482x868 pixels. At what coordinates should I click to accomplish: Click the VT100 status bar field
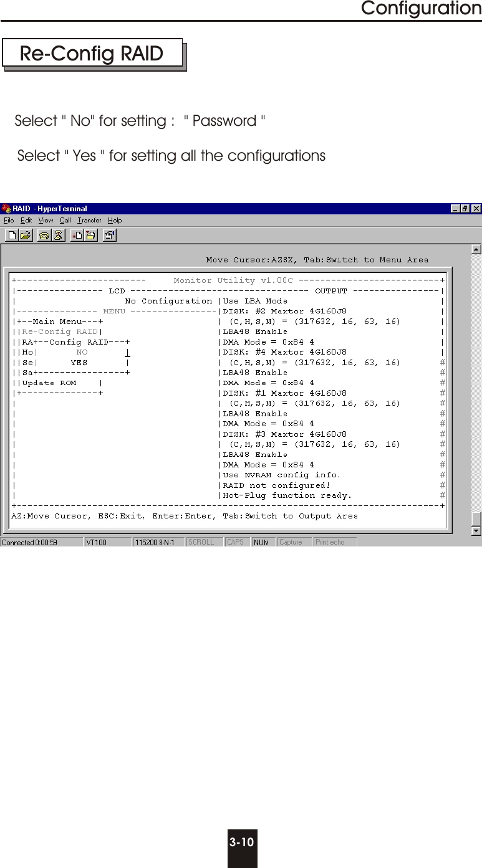tap(108, 542)
